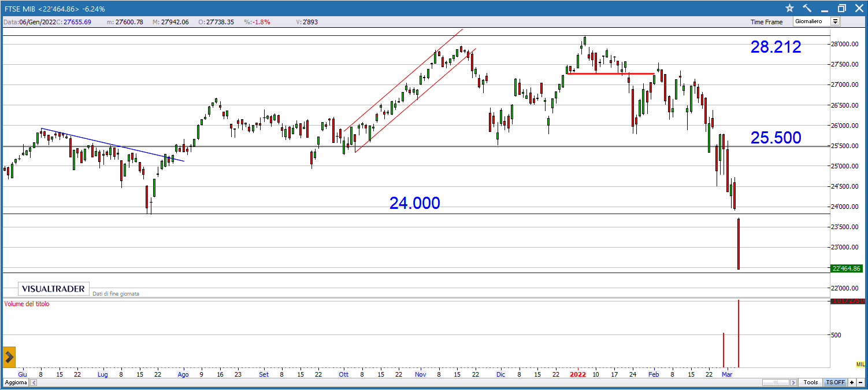Click the minimum value m: 27'600.78
The image size is (868, 390).
(x=125, y=22)
